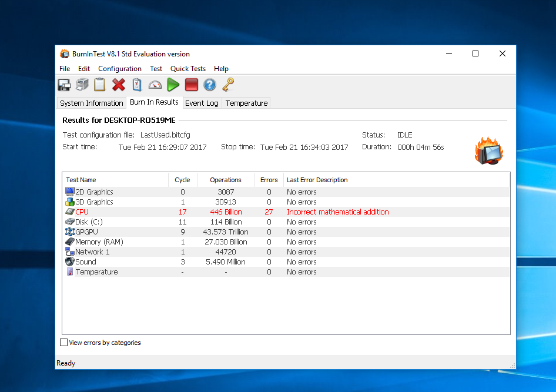This screenshot has height=392, width=556.
Task: Click the save results floppy icon
Action: click(65, 85)
